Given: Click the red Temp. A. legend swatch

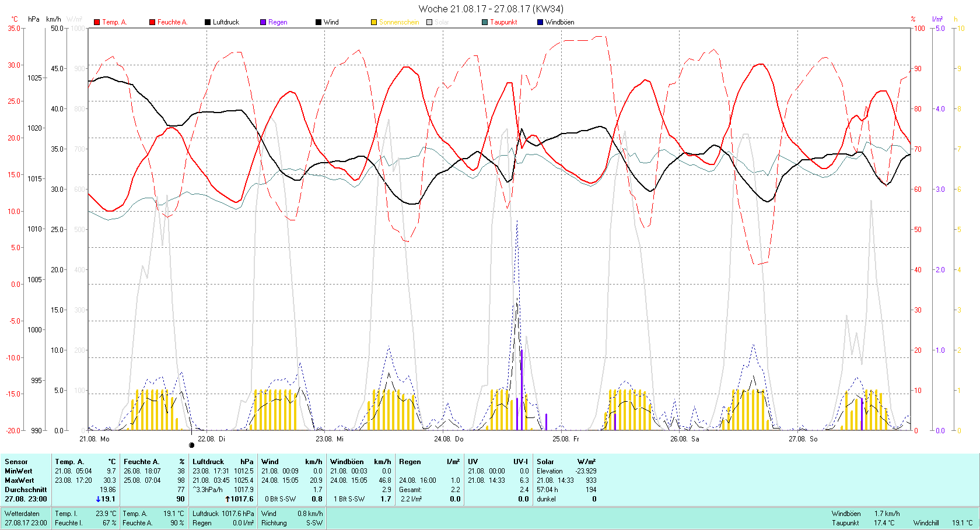Looking at the screenshot, I should [97, 22].
